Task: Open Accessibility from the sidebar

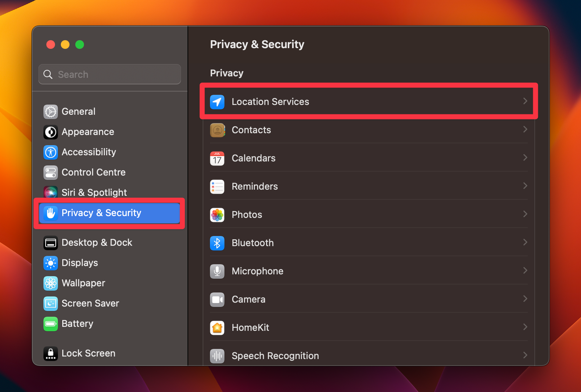Action: [89, 152]
